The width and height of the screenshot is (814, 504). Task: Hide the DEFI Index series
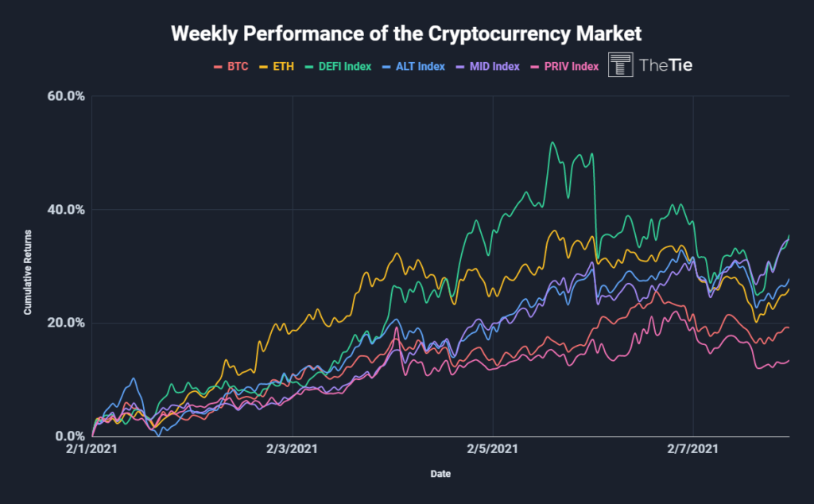coord(338,67)
